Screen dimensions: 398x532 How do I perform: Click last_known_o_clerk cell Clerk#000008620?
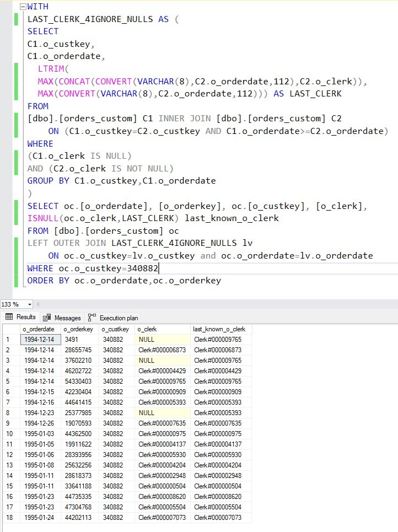click(x=221, y=496)
